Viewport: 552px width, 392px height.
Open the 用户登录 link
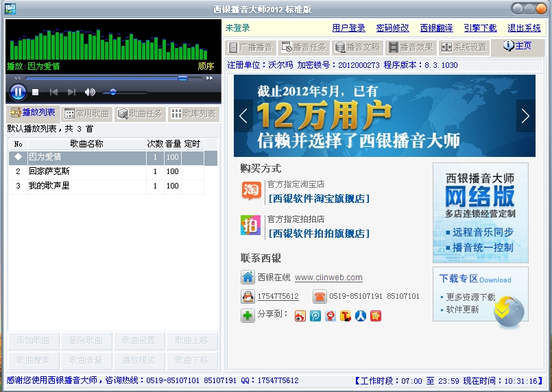click(x=349, y=28)
